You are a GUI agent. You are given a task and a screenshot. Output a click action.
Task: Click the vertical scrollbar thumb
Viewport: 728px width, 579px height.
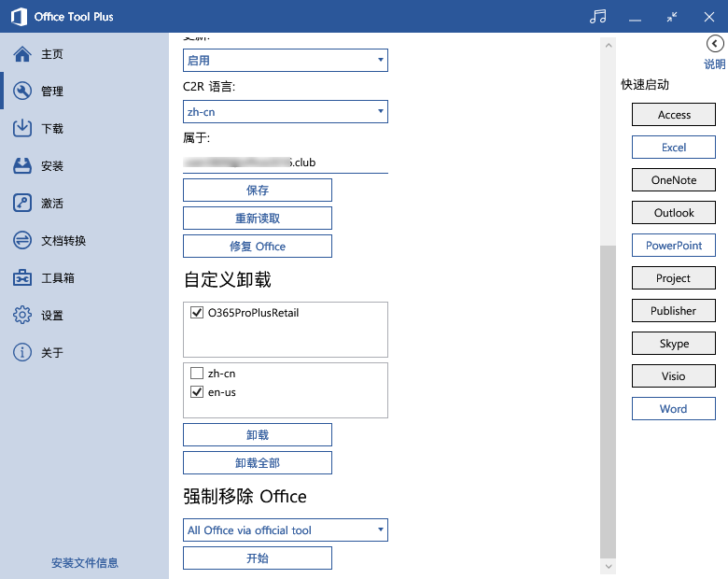click(608, 402)
